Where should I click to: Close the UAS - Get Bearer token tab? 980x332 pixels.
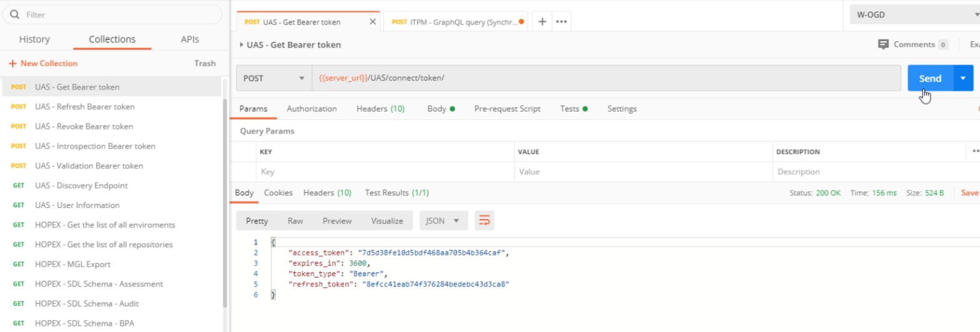coord(373,22)
